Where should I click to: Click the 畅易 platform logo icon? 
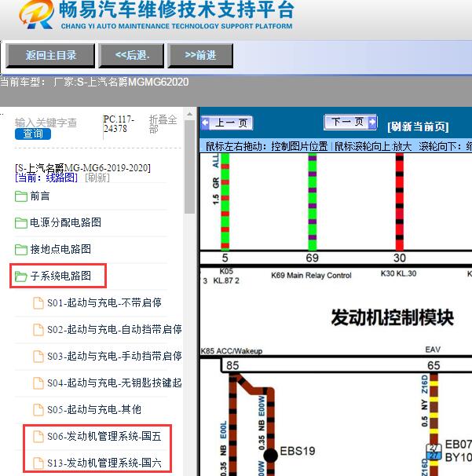36,14
